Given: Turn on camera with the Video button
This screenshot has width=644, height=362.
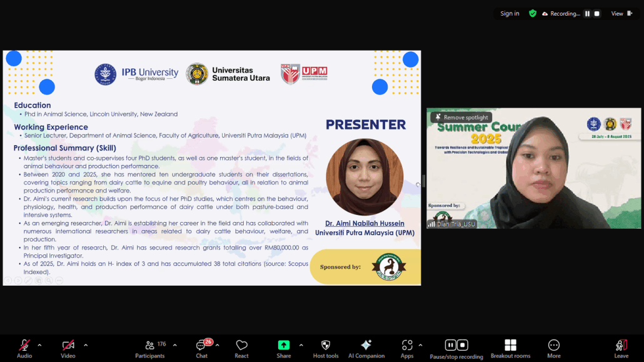Looking at the screenshot, I should [68, 346].
